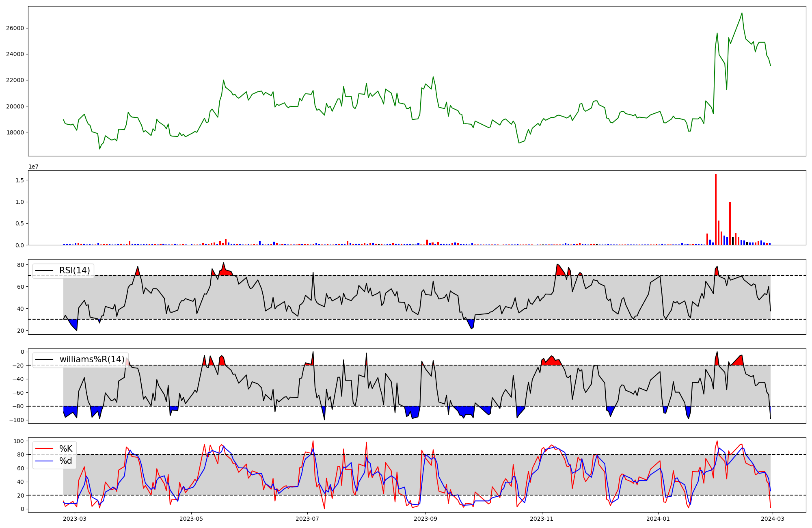Click the -100 Williams %R axis tick
The width and height of the screenshot is (812, 528).
click(17, 420)
